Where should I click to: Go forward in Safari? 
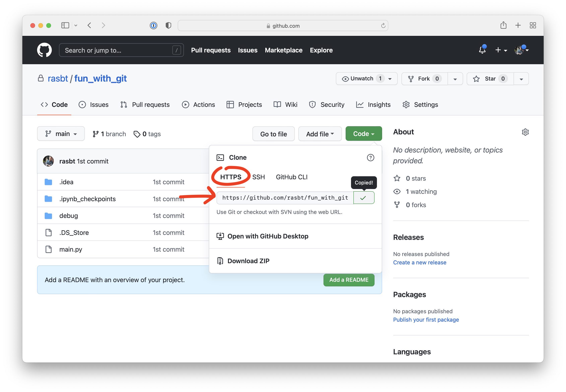point(104,25)
